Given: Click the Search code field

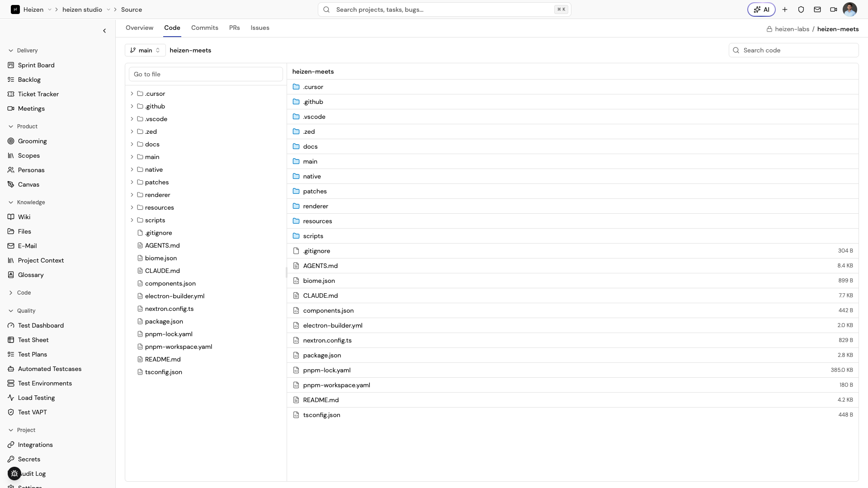Looking at the screenshot, I should (x=793, y=50).
